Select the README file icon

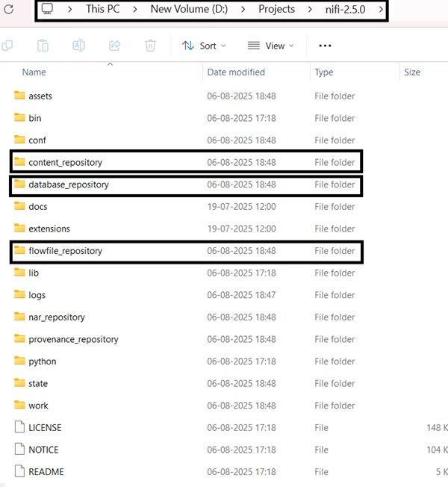tap(19, 471)
